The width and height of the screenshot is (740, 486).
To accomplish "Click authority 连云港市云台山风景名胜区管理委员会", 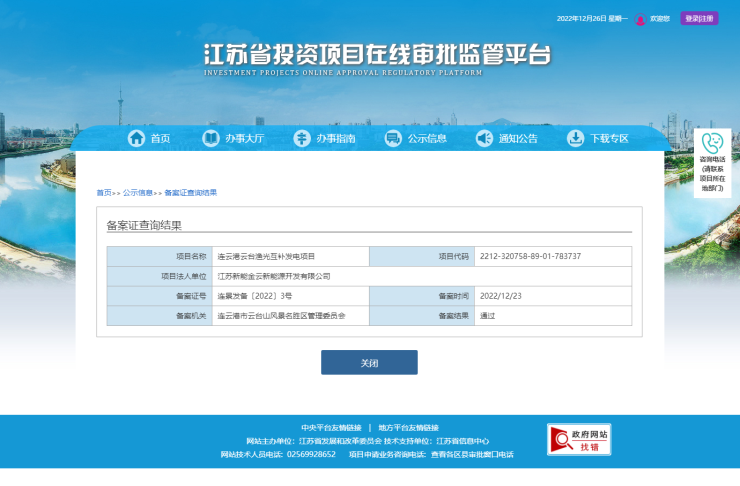I will [281, 316].
